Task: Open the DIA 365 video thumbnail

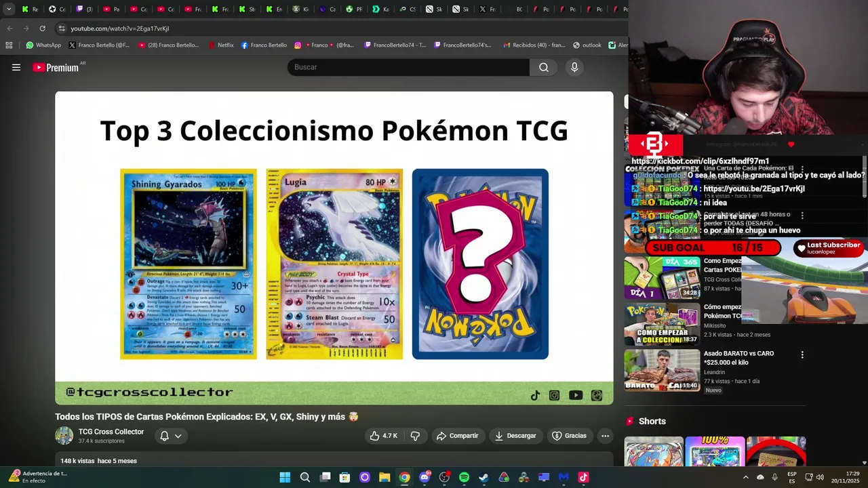Action: 662,278
